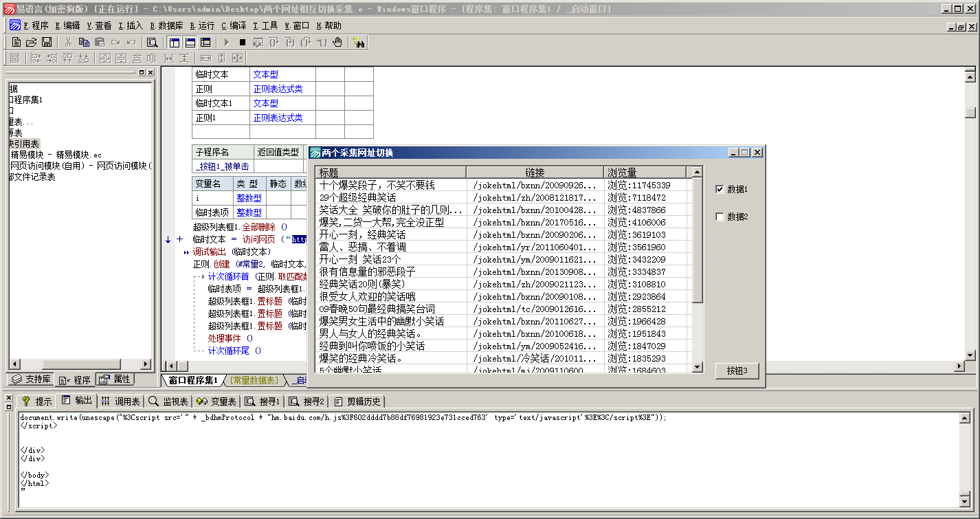
Task: Click the Cut scissors icon
Action: [x=69, y=42]
